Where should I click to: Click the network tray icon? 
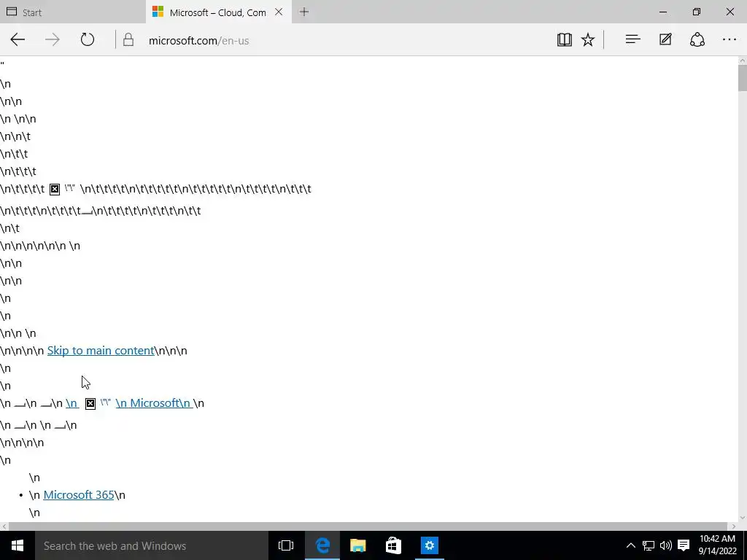click(648, 545)
